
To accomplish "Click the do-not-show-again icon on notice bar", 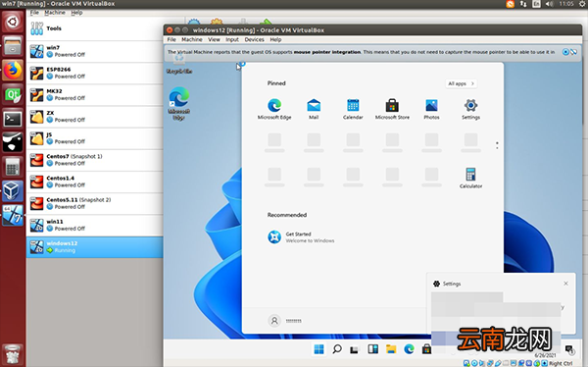I will tap(573, 52).
